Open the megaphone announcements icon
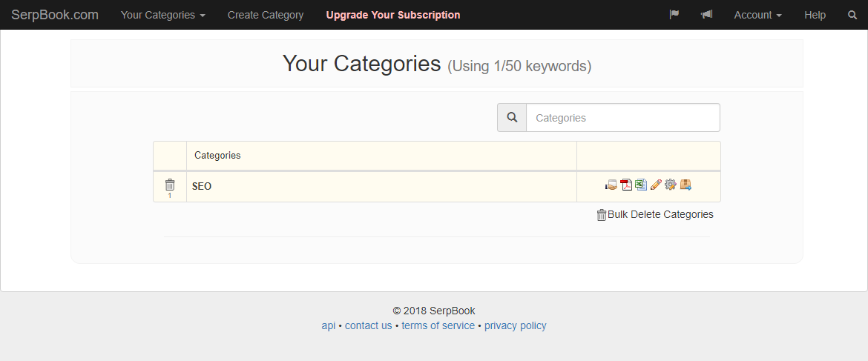Viewport: 868px width, 361px height. (706, 15)
